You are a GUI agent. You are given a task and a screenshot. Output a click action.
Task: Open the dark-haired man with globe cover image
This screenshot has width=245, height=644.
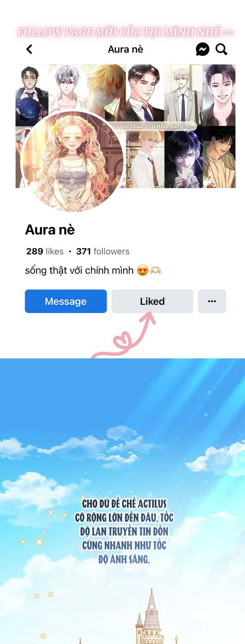pyautogui.click(x=32, y=95)
